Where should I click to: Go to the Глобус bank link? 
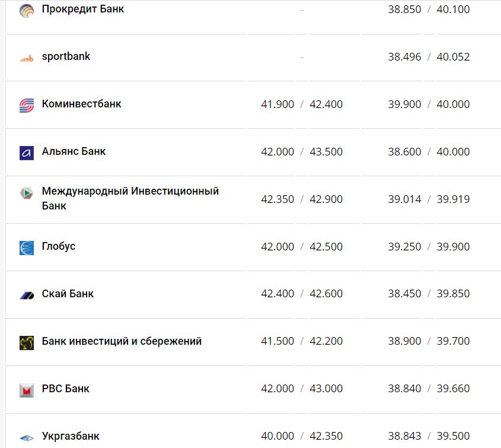pos(59,246)
